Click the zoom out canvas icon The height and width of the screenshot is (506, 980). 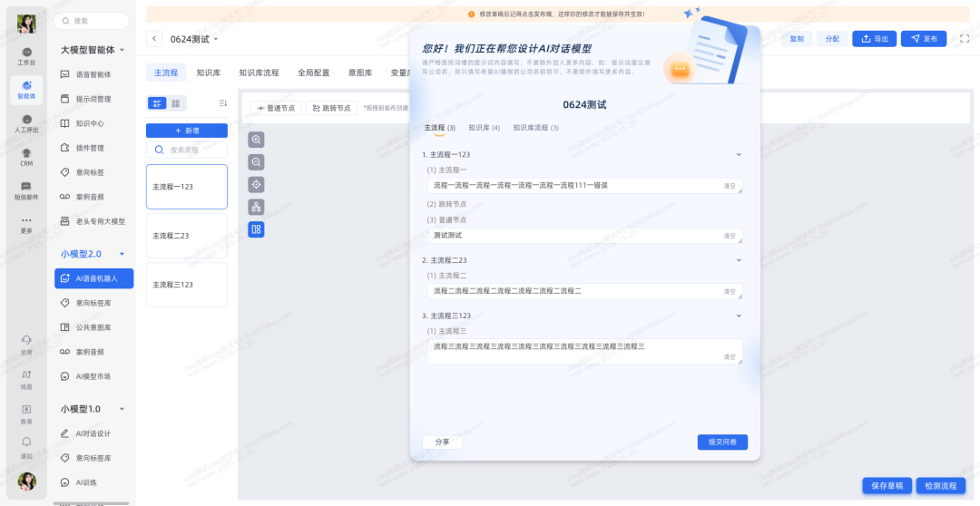click(257, 161)
